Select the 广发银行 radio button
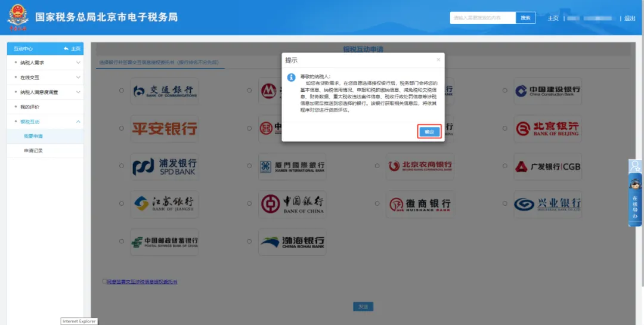The height and width of the screenshot is (325, 644). [505, 166]
